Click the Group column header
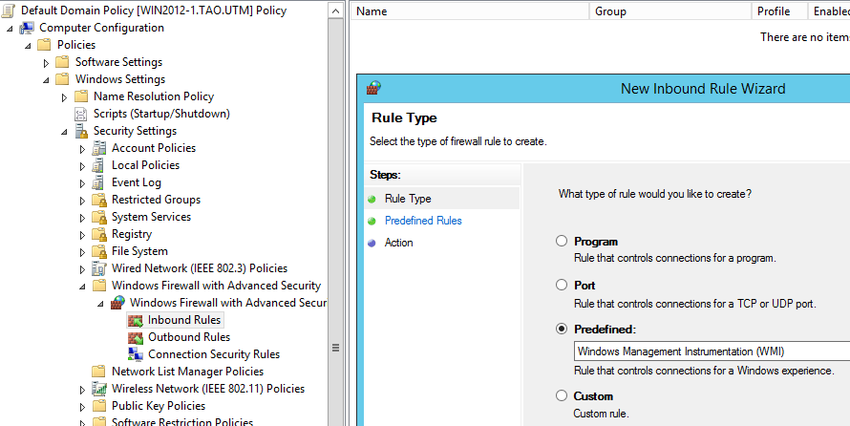 (671, 11)
